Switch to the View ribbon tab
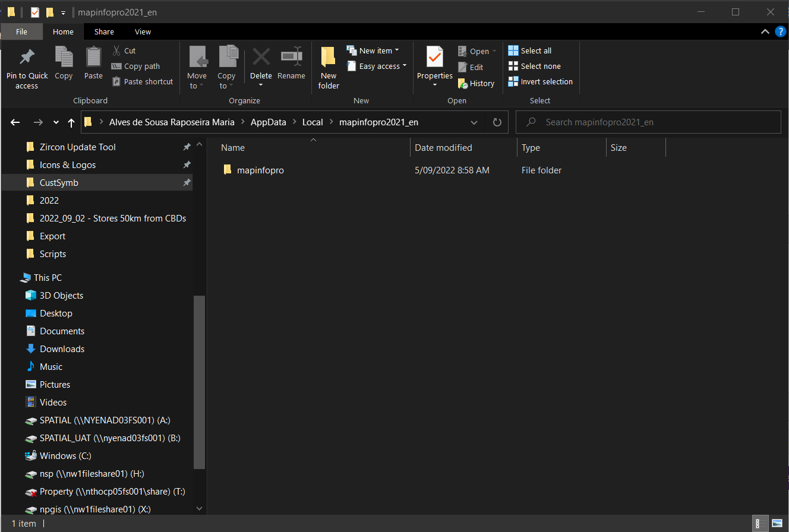The height and width of the screenshot is (532, 789). pos(143,31)
